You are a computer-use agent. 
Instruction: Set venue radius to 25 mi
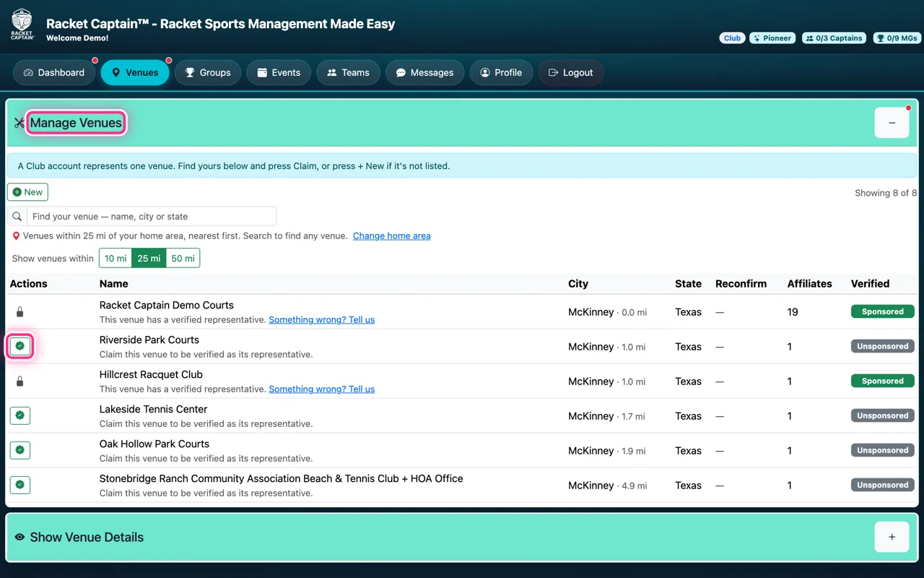point(149,258)
